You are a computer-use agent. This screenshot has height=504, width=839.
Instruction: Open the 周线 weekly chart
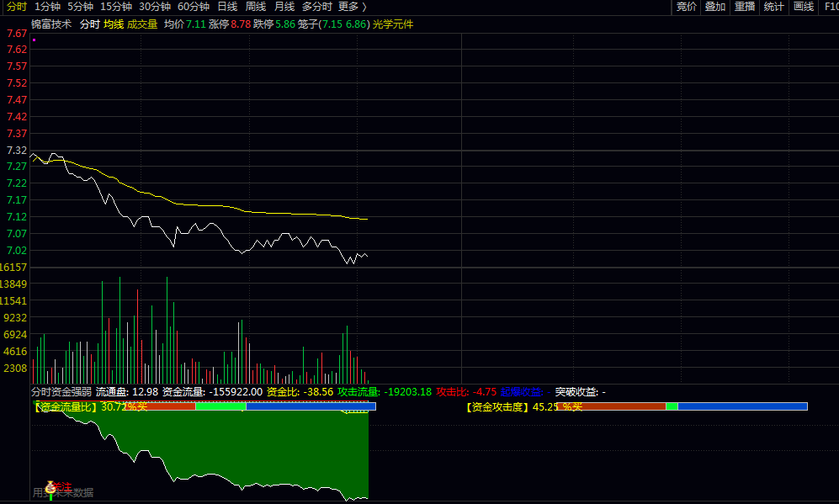(256, 7)
